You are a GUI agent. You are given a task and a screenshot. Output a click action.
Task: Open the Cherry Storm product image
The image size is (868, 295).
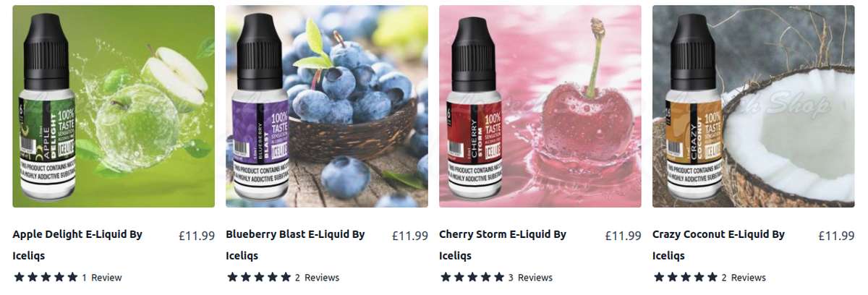point(540,106)
